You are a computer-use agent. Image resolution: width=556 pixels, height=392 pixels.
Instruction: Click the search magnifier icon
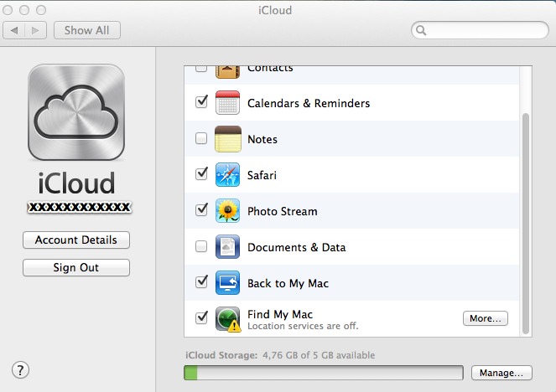(421, 30)
